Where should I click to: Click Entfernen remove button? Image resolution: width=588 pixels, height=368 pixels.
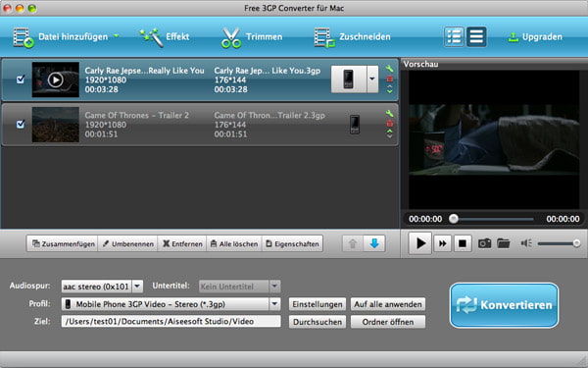click(182, 243)
